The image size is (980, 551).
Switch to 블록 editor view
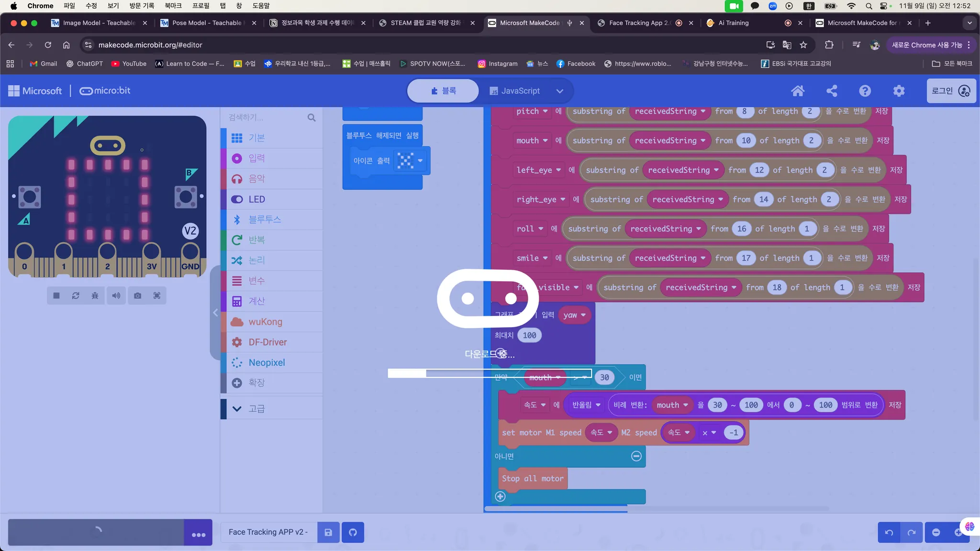[x=443, y=91]
